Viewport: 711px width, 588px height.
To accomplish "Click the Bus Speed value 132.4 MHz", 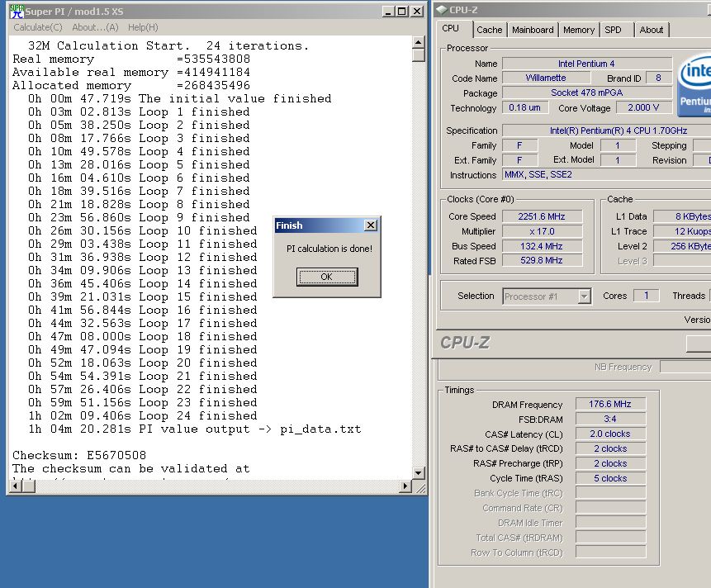I will (542, 246).
